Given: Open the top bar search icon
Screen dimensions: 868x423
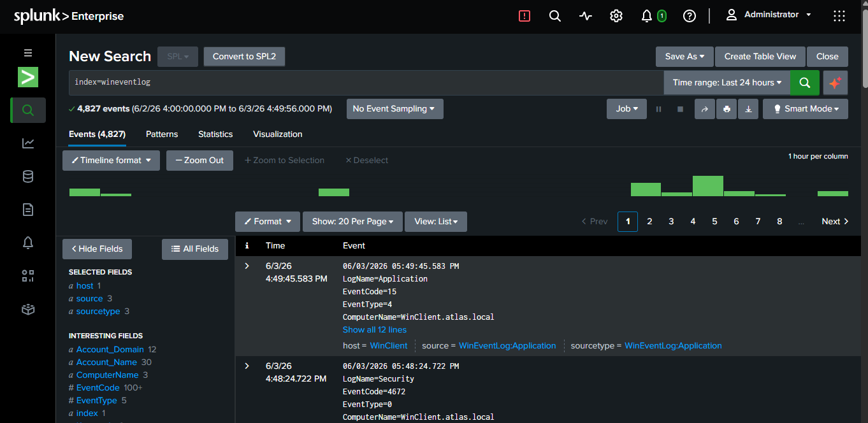Looking at the screenshot, I should point(555,17).
